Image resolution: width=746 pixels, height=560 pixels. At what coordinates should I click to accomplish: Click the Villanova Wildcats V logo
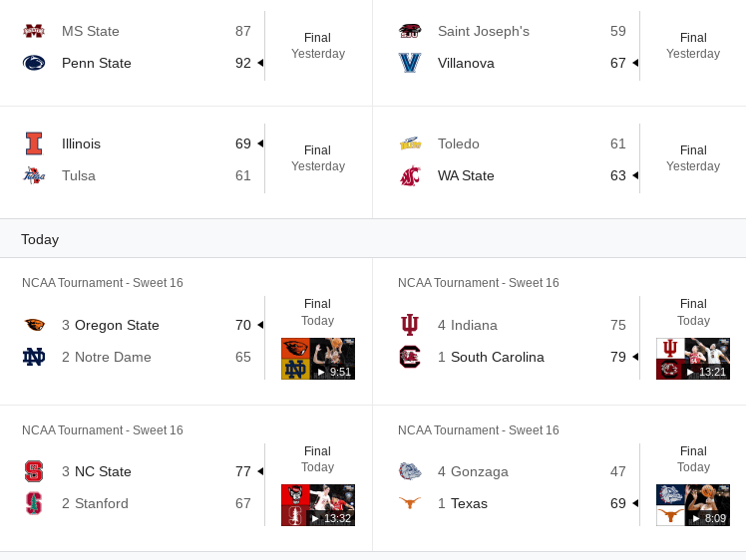pyautogui.click(x=410, y=63)
